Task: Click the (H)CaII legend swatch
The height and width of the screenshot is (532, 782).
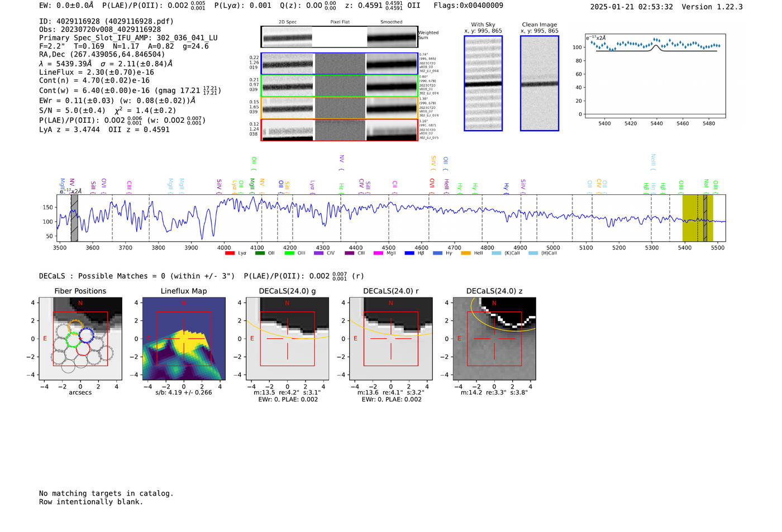Action: (533, 253)
